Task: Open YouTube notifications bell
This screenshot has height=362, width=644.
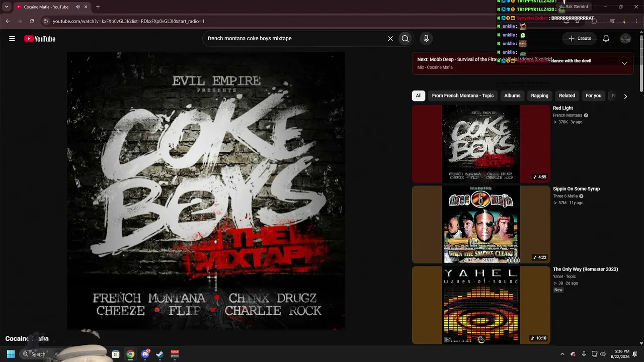Action: pyautogui.click(x=606, y=39)
